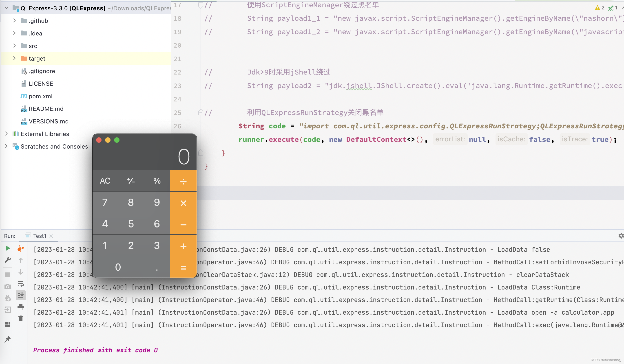Expand the .github folder

coord(14,21)
